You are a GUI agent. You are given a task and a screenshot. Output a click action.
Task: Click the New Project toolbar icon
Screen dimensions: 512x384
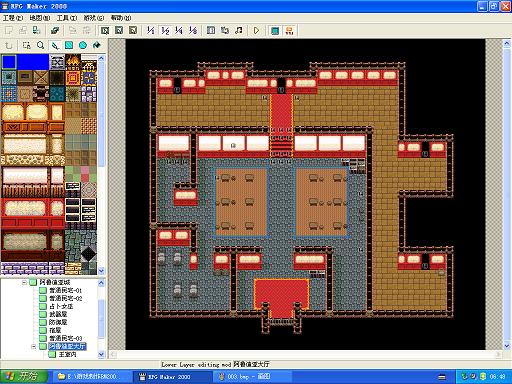pyautogui.click(x=9, y=31)
